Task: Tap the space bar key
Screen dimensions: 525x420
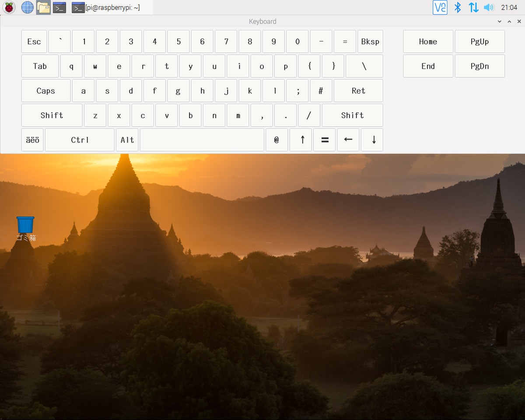Action: pyautogui.click(x=202, y=140)
